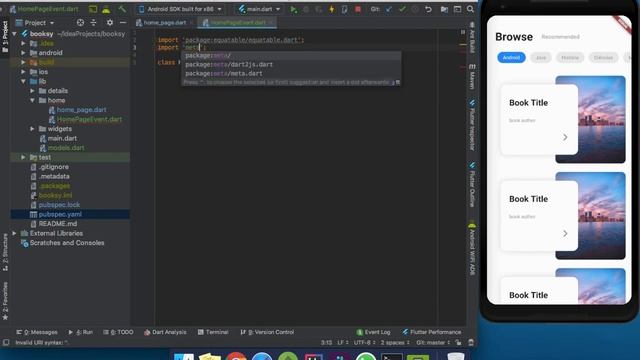640x360 pixels.
Task: Expand the widgets folder
Action: coord(32,129)
